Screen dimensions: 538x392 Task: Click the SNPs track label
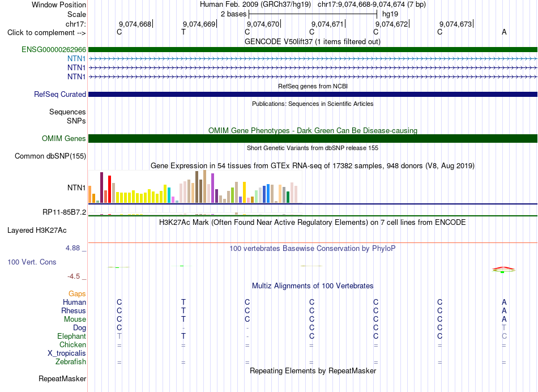point(76,121)
